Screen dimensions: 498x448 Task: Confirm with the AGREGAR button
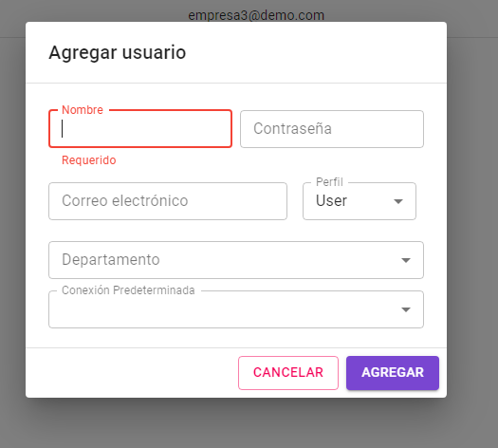(393, 373)
